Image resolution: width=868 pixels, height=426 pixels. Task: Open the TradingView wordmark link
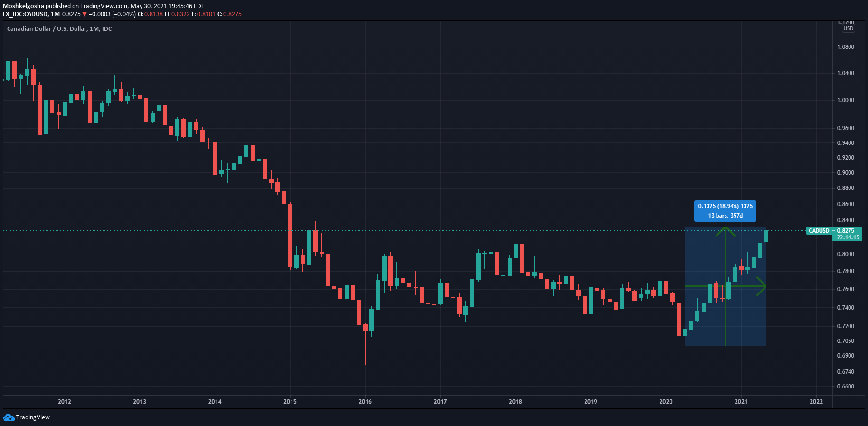tap(33, 417)
